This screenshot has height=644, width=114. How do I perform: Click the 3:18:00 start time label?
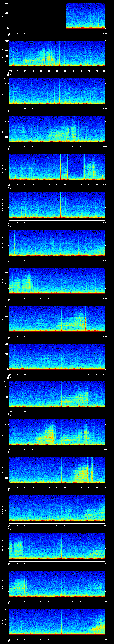9,374
